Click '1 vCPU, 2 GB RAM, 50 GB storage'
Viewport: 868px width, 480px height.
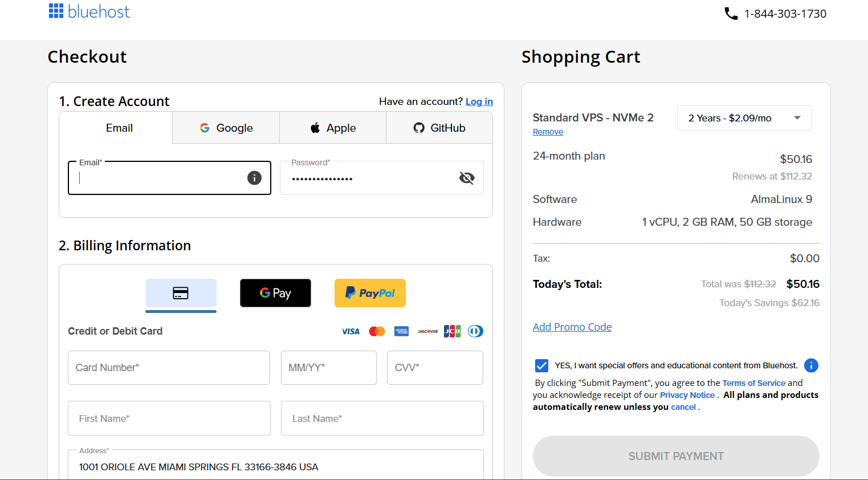(727, 222)
